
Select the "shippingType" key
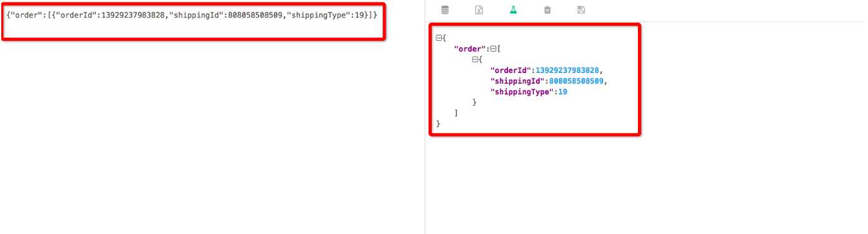522,92
